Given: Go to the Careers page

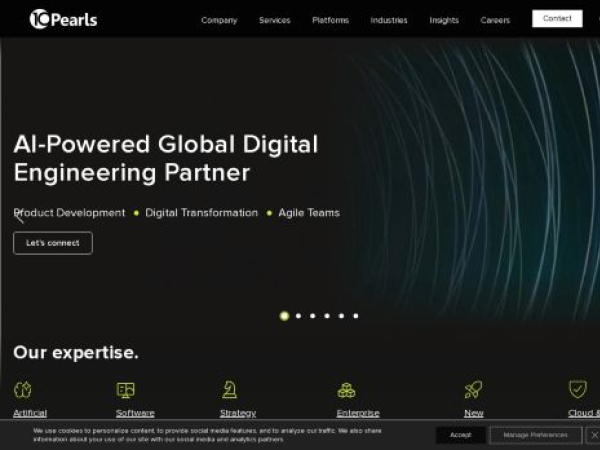Looking at the screenshot, I should (495, 20).
